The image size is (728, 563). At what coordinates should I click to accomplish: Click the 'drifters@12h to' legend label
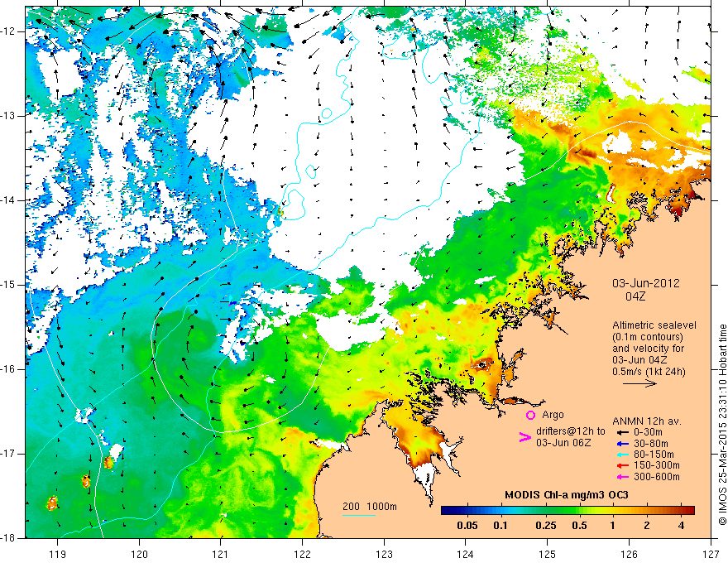pyautogui.click(x=571, y=431)
